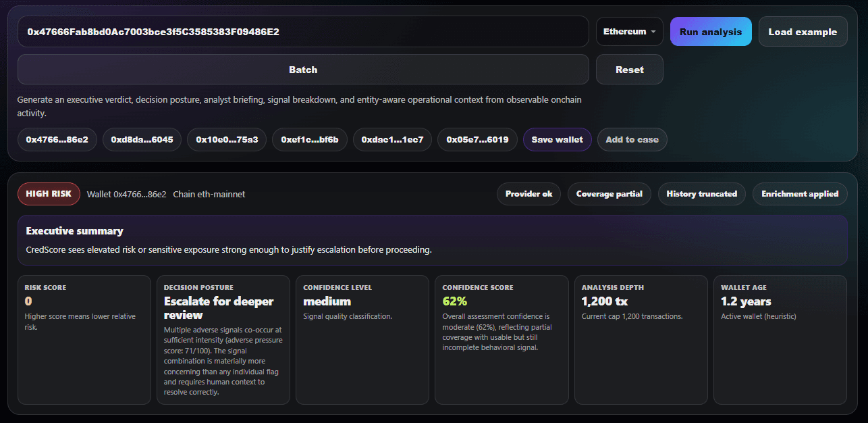Click the Risk Score value 0
The width and height of the screenshot is (868, 423).
pos(28,301)
